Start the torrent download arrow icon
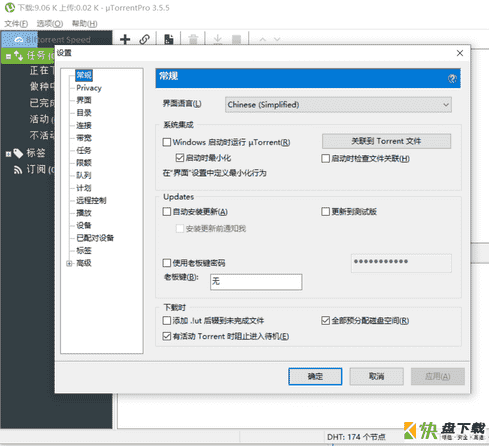This screenshot has width=489, height=446. coord(218,39)
